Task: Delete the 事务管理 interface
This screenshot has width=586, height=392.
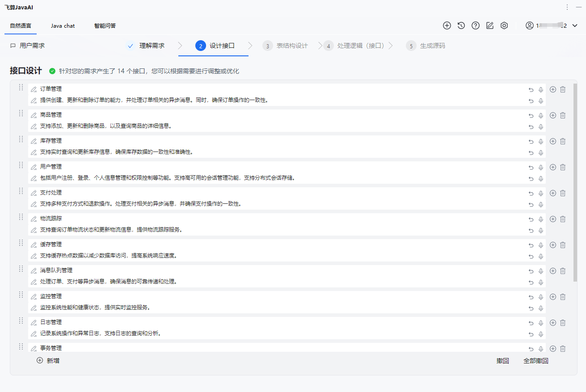Action: click(563, 349)
